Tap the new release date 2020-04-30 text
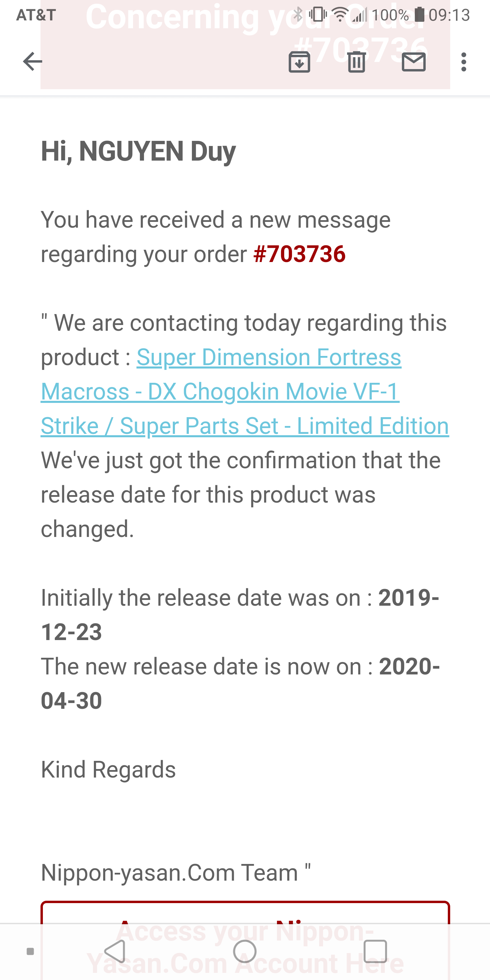This screenshot has width=490, height=980. [240, 683]
